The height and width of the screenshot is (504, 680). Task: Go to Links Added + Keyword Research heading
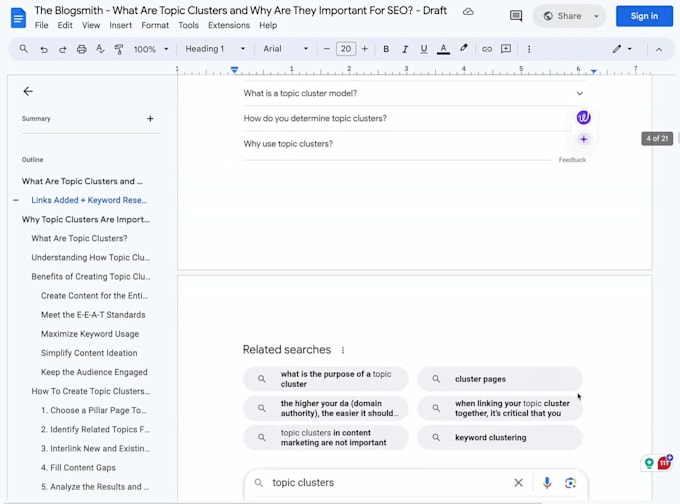click(89, 200)
